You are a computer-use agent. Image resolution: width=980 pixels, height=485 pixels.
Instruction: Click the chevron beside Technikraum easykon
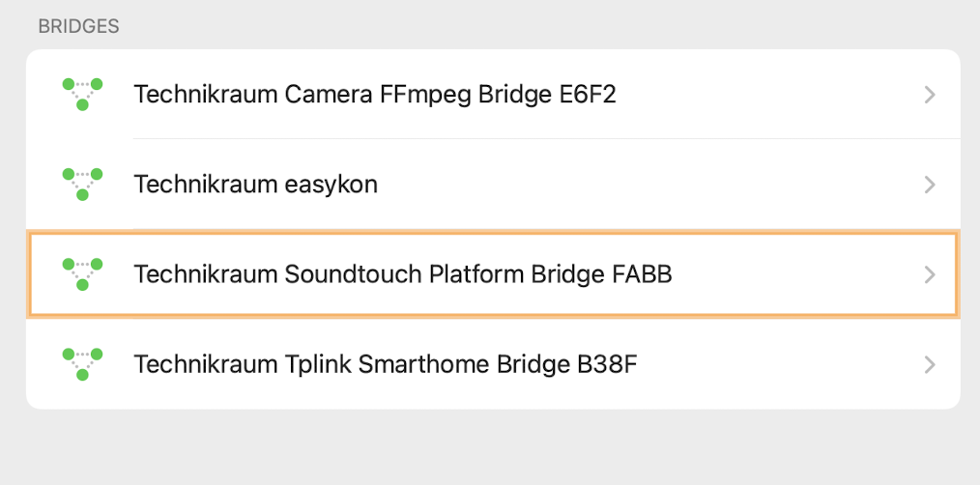pos(930,185)
